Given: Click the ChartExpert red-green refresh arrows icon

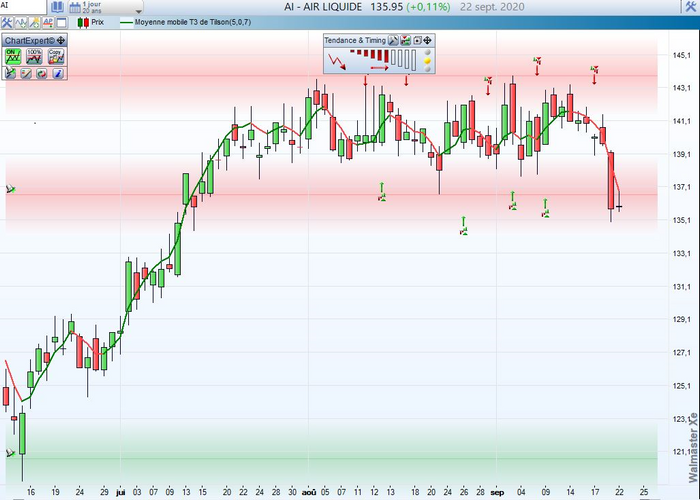Looking at the screenshot, I should 42,73.
